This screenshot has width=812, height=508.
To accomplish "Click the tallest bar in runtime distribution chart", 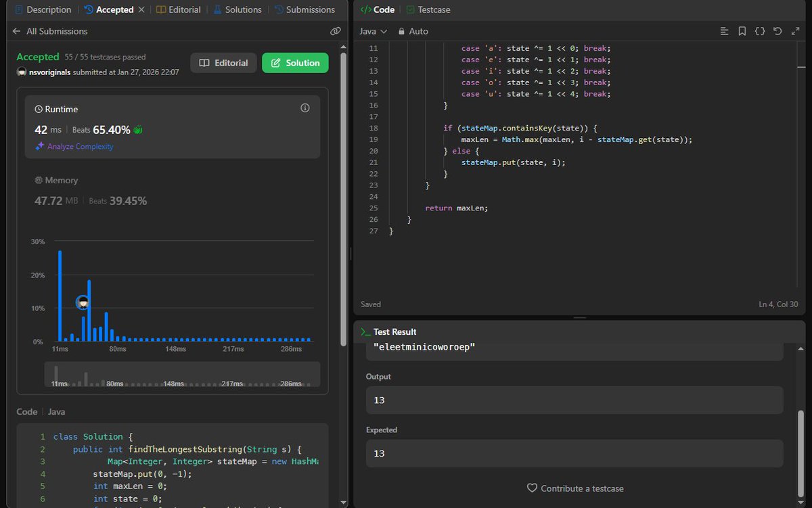I will (x=60, y=296).
